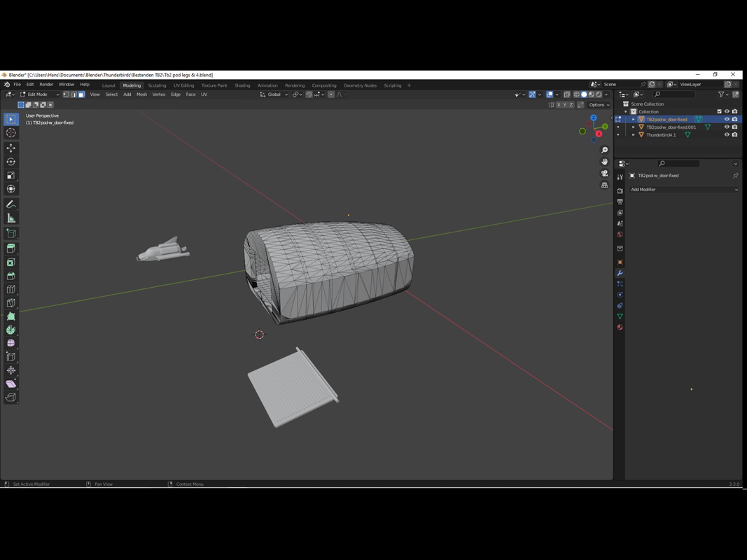747x560 pixels.
Task: Switch to the Sculpting workspace tab
Action: click(x=157, y=85)
